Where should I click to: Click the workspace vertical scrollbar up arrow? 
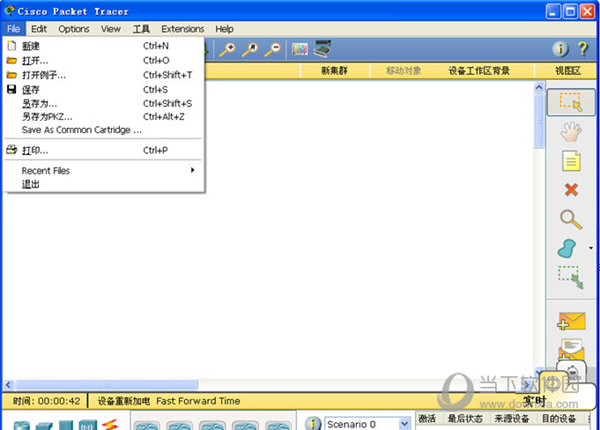539,87
